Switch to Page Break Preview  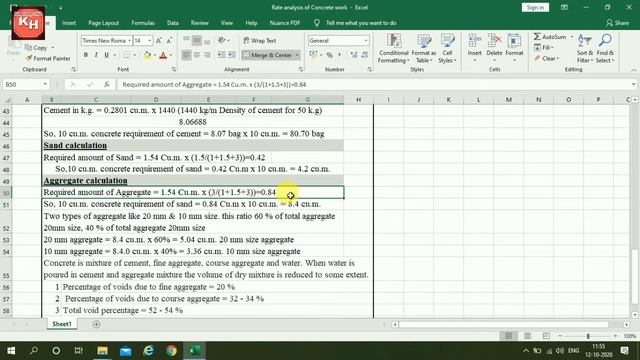point(546,336)
